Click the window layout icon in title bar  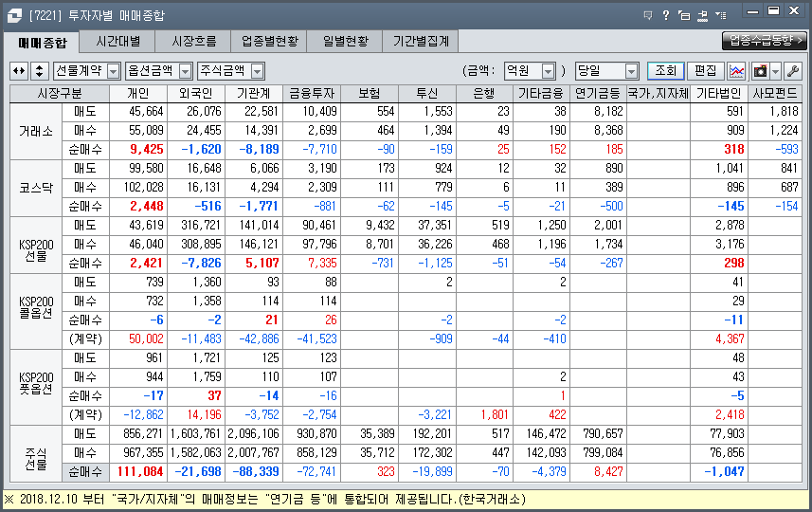click(684, 15)
